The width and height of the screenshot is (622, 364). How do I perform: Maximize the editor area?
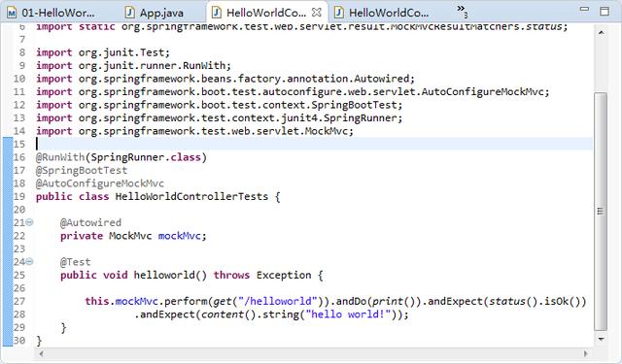pyautogui.click(x=605, y=11)
